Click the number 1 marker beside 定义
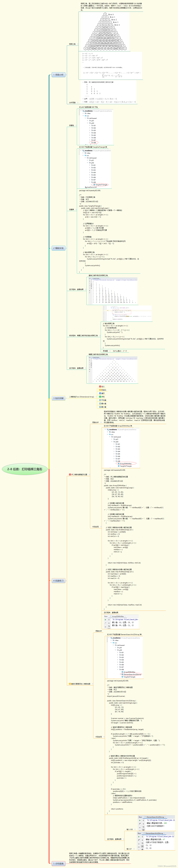This screenshot has width=178, height=868. tap(100, 387)
